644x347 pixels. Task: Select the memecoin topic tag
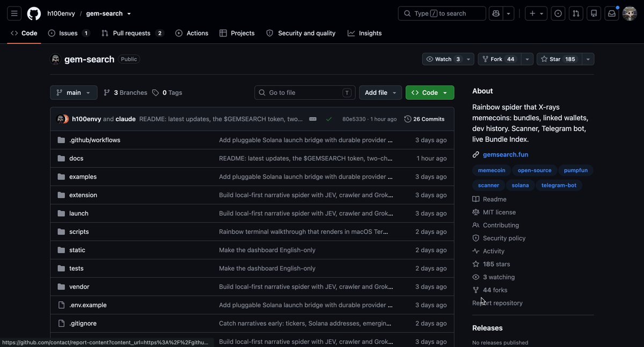tap(492, 171)
